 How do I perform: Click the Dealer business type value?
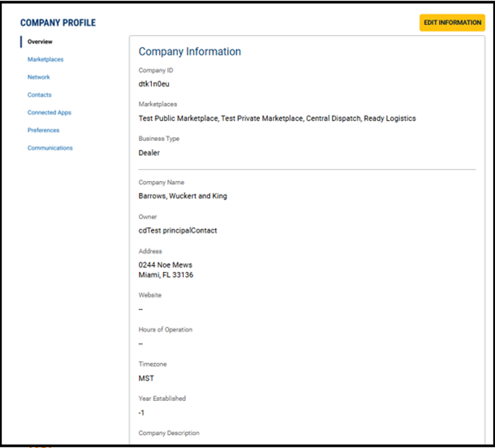coord(149,153)
